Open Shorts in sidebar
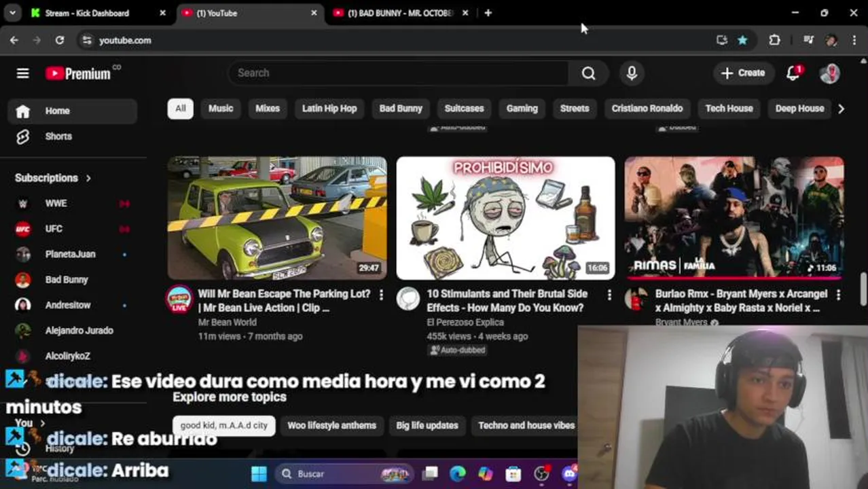This screenshot has width=868, height=489. coord(73,137)
